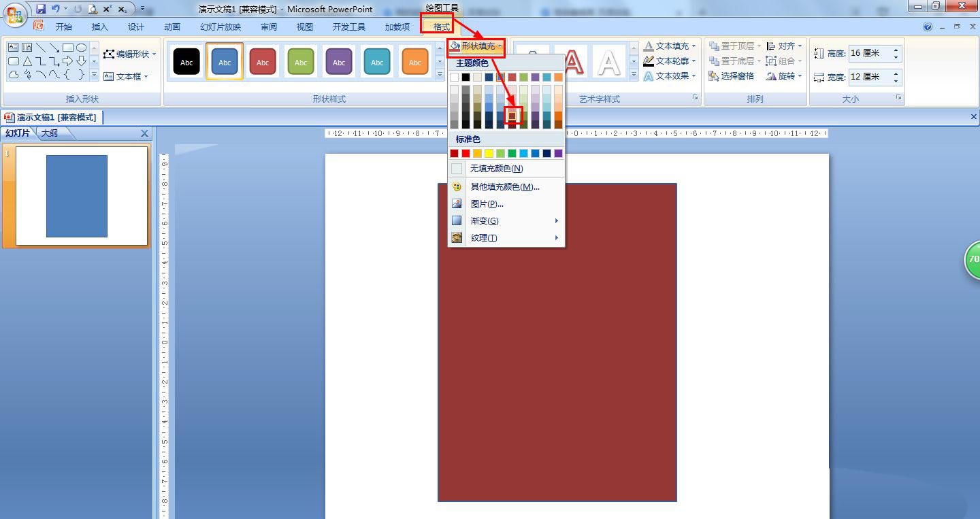Pick the orange Abc shape style preset
The width and height of the screenshot is (980, 519).
pos(415,62)
